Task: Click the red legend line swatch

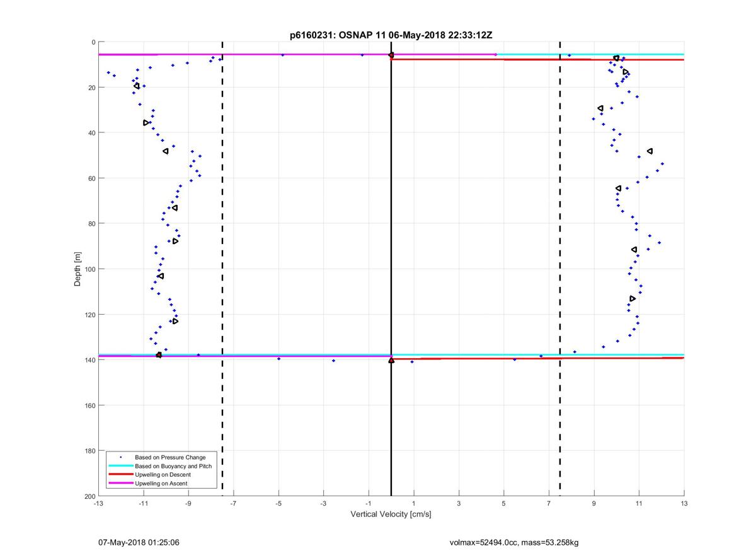Action: point(120,475)
